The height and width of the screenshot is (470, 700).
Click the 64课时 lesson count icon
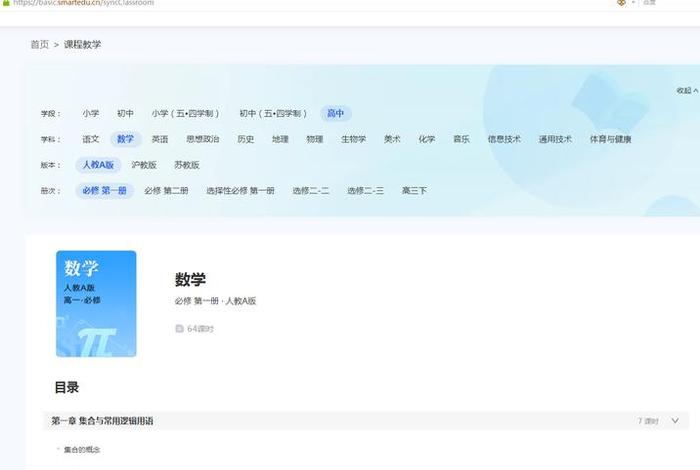click(179, 329)
